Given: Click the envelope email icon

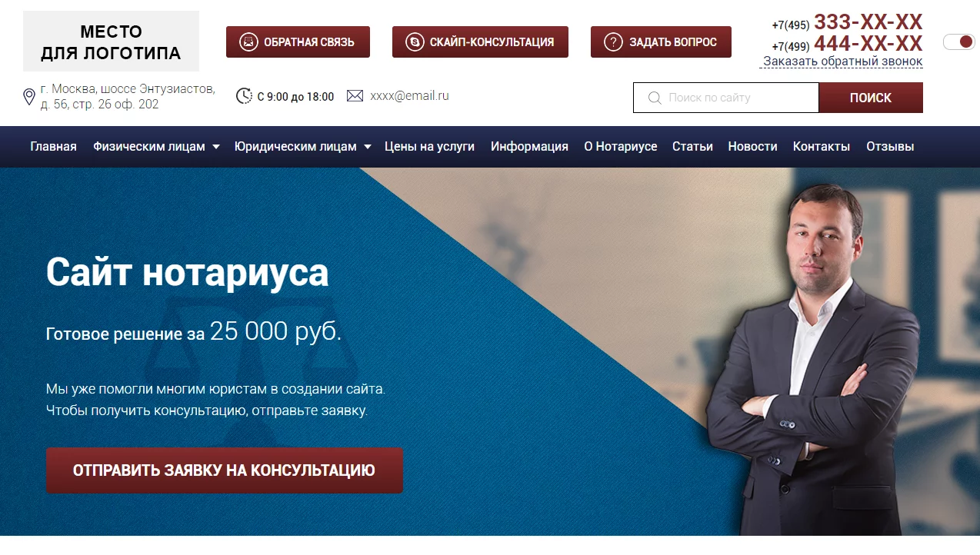Looking at the screenshot, I should coord(355,96).
